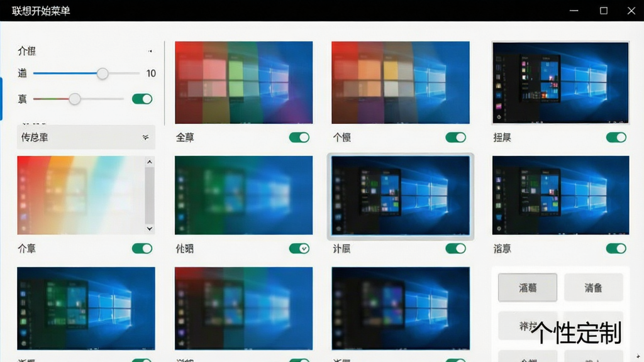Toggle the switch below the highlighted selected thumbnail
644x362 pixels.
pyautogui.click(x=455, y=248)
